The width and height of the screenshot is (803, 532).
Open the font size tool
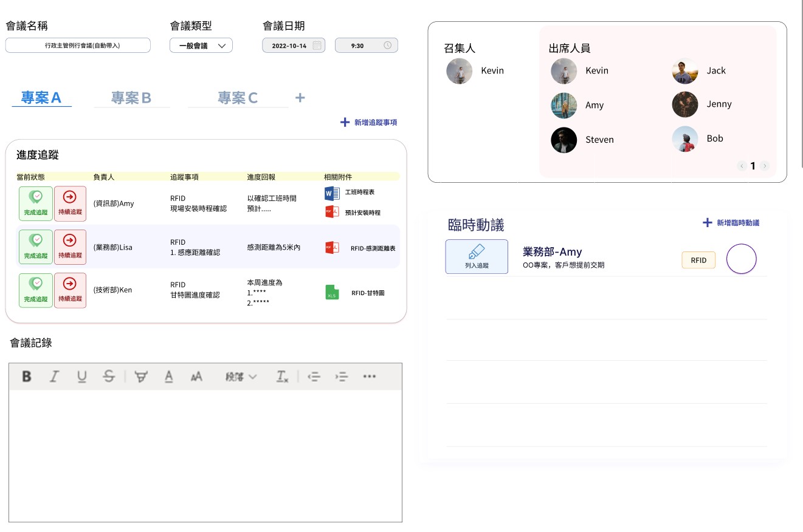click(196, 377)
